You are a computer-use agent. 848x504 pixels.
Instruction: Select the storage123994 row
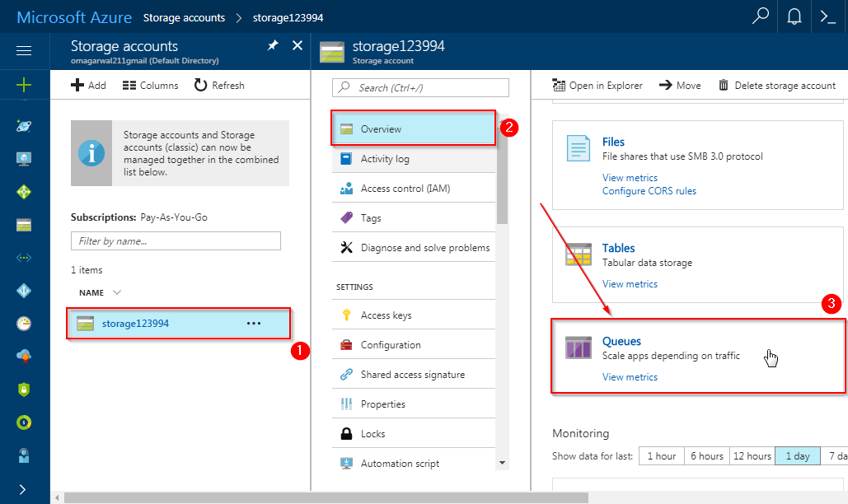click(x=179, y=324)
